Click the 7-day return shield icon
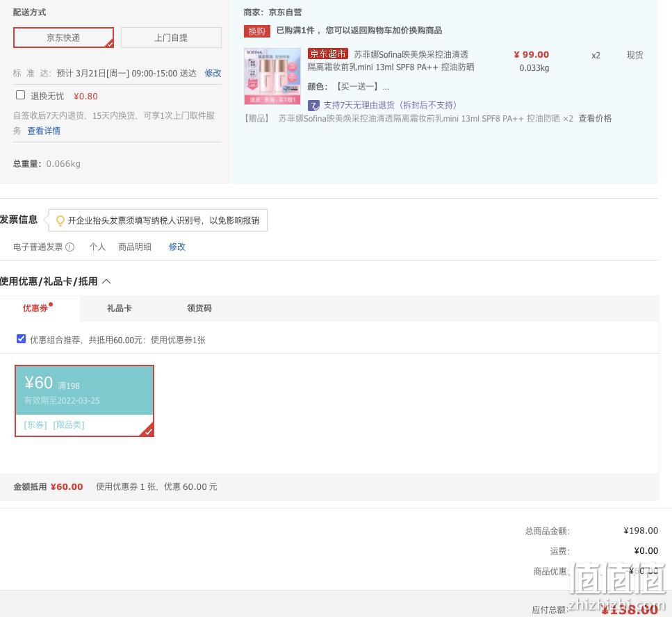Viewport: 672px width, 617px height. pos(313,106)
